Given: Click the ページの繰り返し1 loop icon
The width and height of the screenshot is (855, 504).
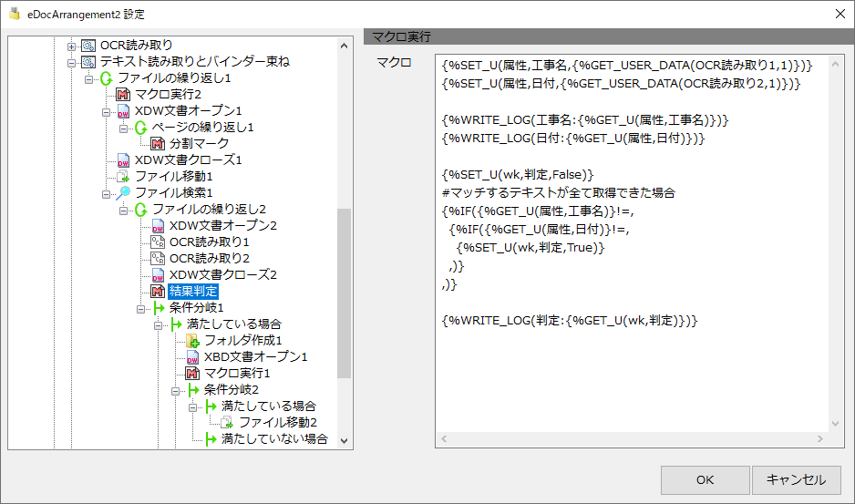Looking at the screenshot, I should click(140, 128).
